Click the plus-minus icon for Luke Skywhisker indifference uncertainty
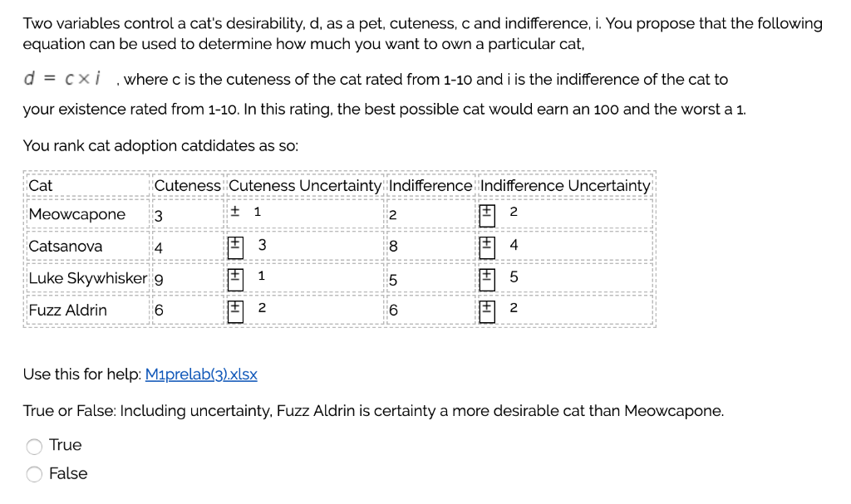 [x=487, y=276]
